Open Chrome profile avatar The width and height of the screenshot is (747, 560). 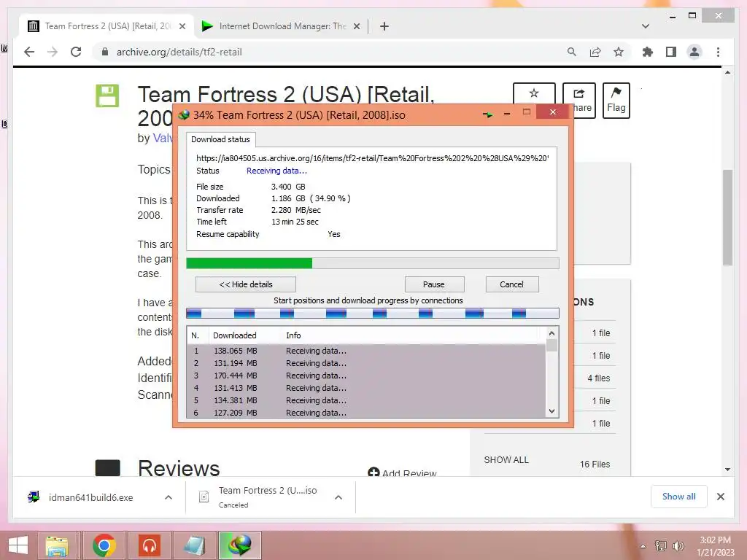(x=694, y=52)
